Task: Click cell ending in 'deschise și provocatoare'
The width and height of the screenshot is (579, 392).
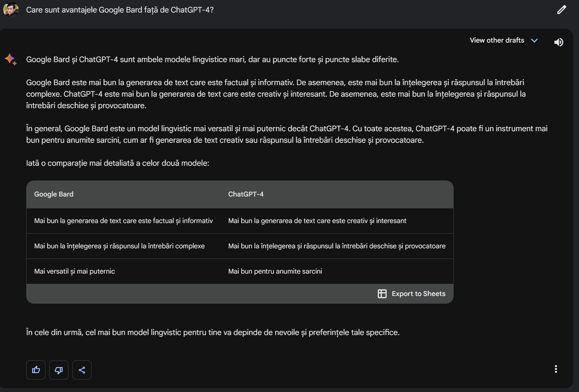Action: tap(337, 246)
